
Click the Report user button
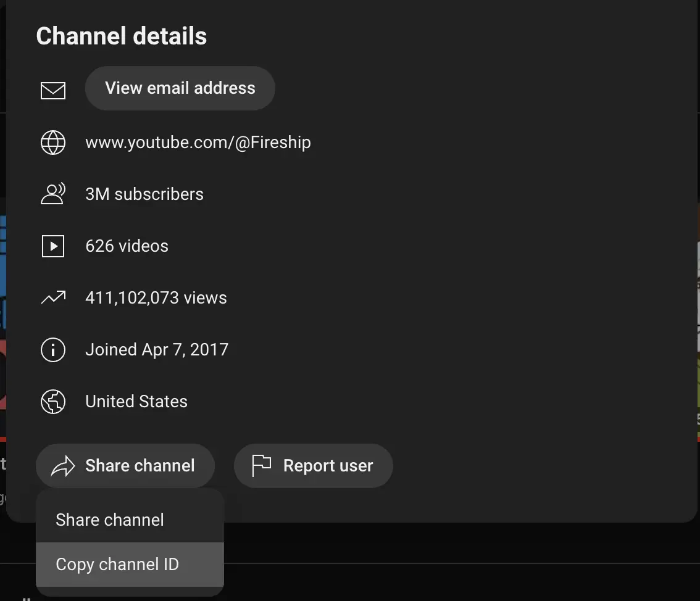tap(314, 466)
